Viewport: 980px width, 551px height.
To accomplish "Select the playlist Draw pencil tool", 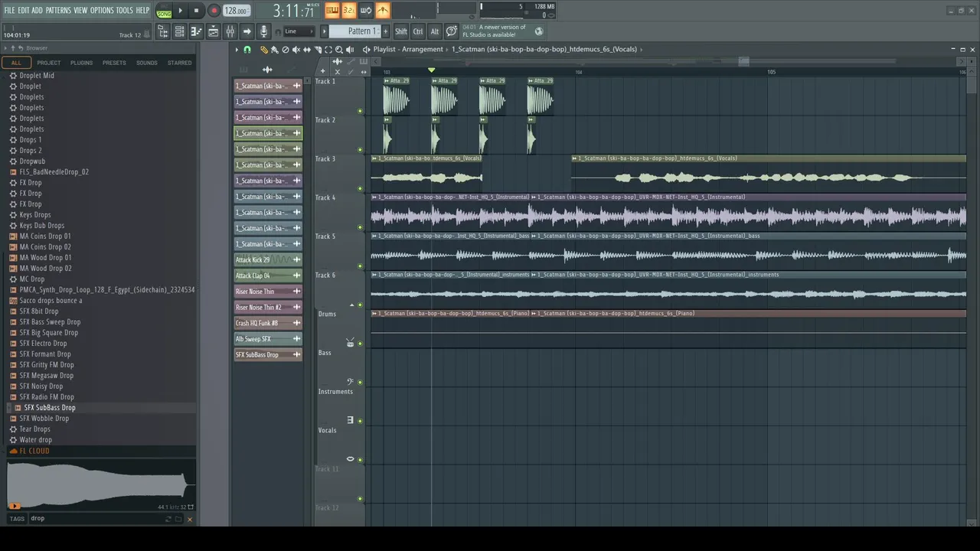I will pos(264,50).
